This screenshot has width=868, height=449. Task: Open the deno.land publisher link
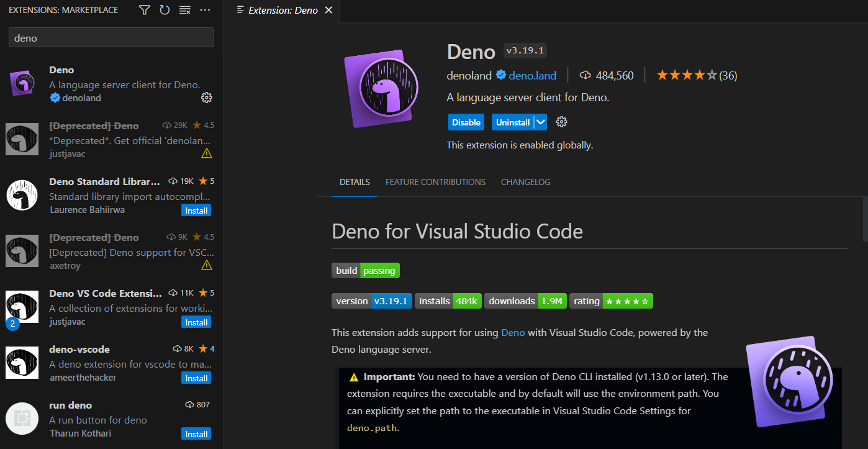point(533,76)
